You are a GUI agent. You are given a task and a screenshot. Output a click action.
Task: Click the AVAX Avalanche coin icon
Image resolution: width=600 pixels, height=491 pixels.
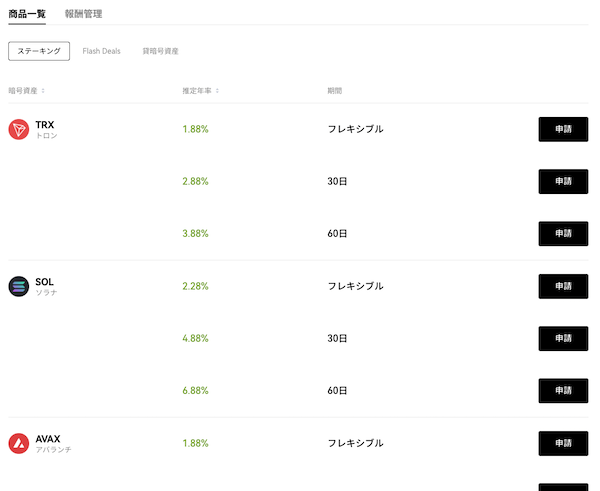click(x=19, y=443)
